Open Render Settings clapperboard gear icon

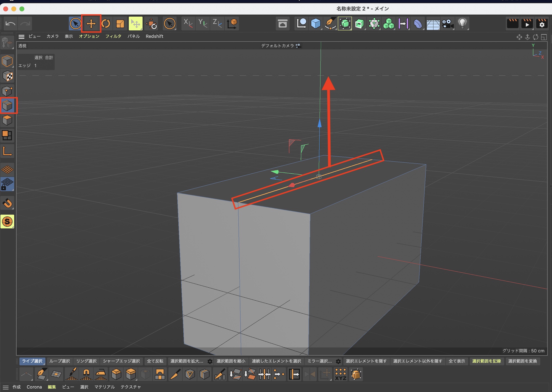pyautogui.click(x=542, y=24)
